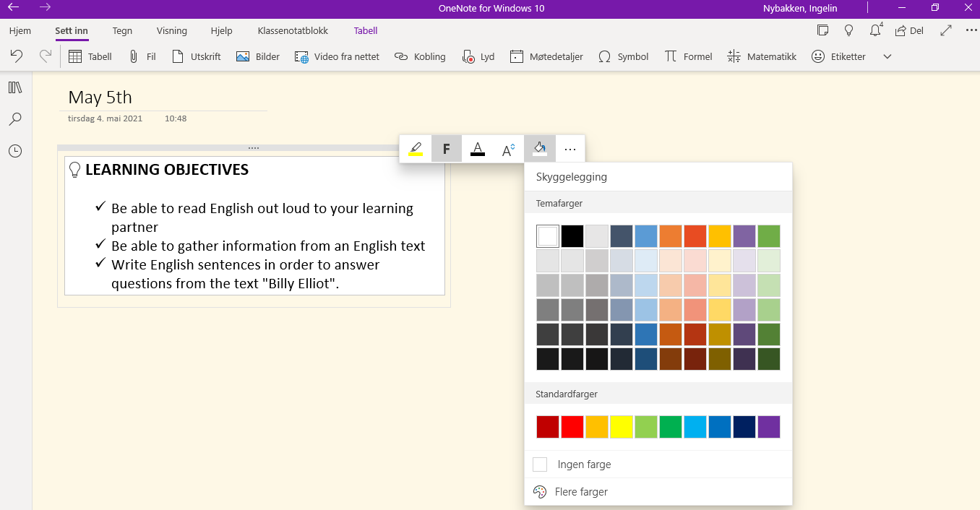
Task: Click the notifications bell icon
Action: point(875,30)
